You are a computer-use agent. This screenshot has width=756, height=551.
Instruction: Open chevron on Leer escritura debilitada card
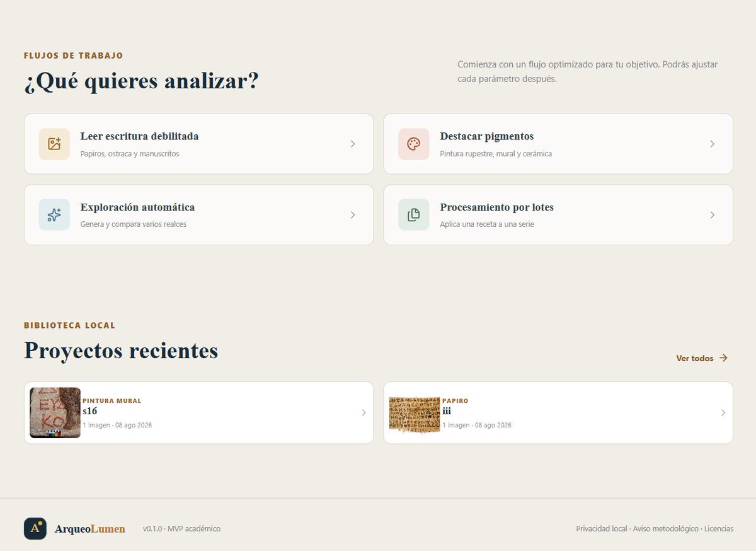click(353, 144)
